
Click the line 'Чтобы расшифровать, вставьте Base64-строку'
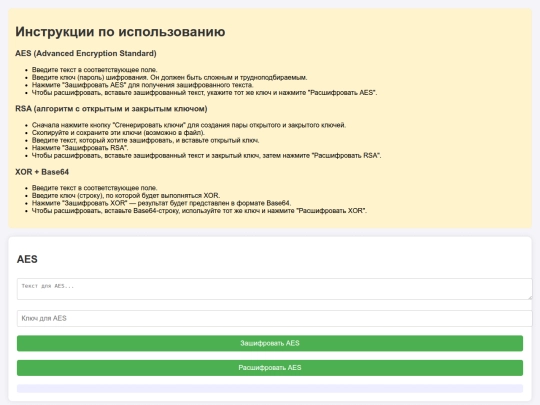[x=199, y=211]
